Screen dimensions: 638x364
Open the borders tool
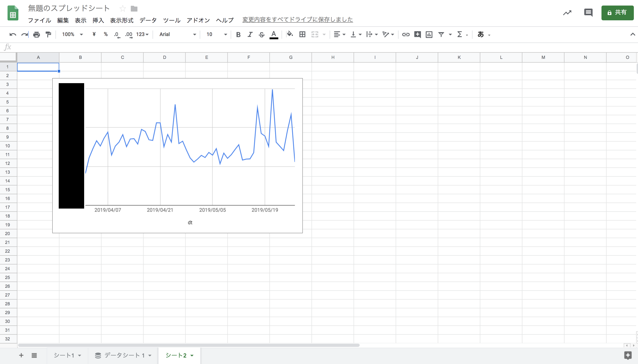[302, 34]
